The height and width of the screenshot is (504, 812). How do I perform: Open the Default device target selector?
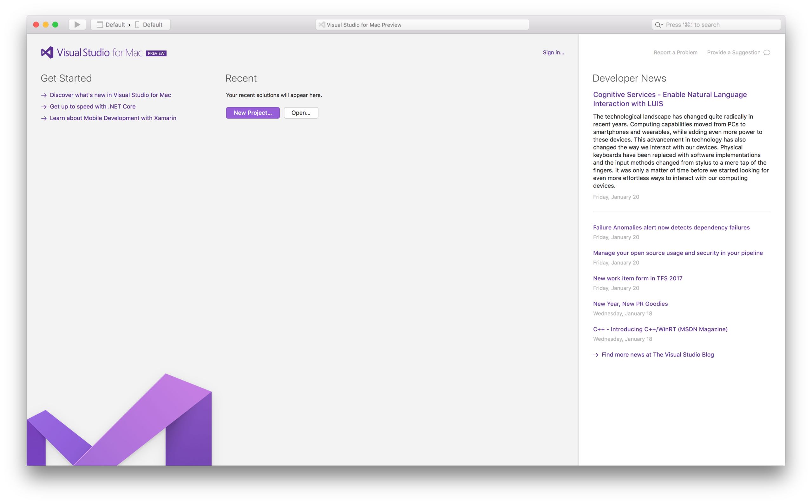(x=149, y=25)
